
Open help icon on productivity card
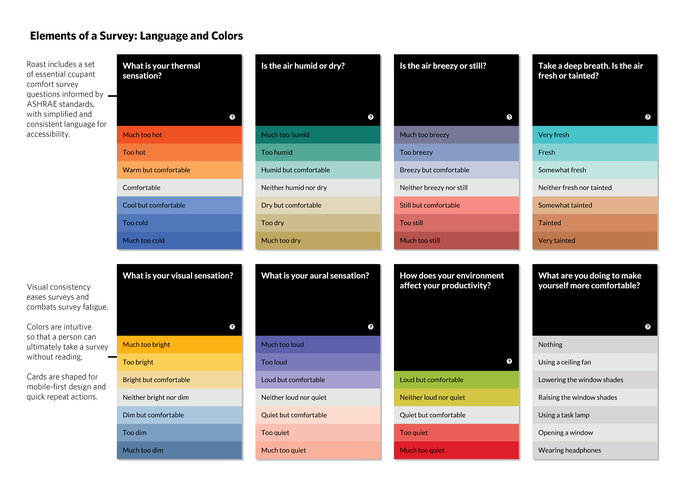(x=509, y=362)
